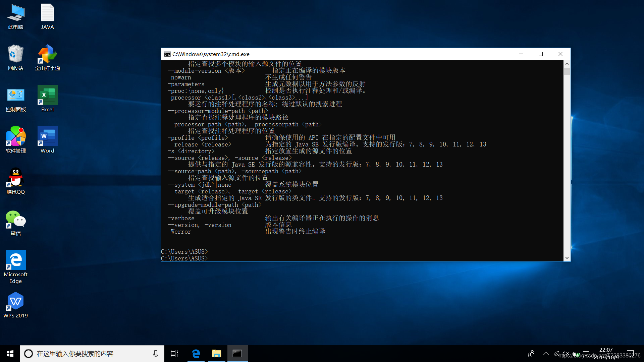Launch Excel desktop shortcut
644x362 pixels.
click(x=47, y=99)
